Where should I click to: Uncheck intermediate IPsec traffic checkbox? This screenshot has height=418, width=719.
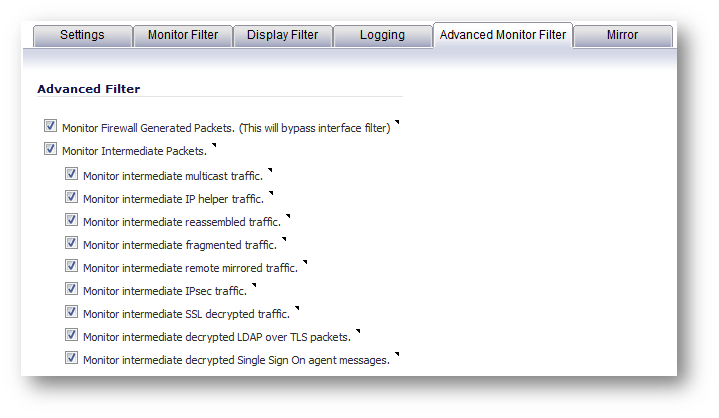tap(71, 289)
